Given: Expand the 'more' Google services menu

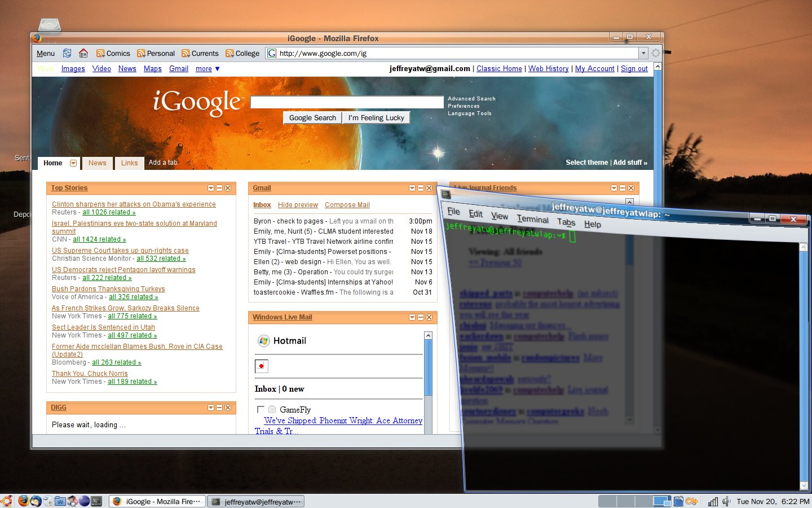Looking at the screenshot, I should click(208, 69).
